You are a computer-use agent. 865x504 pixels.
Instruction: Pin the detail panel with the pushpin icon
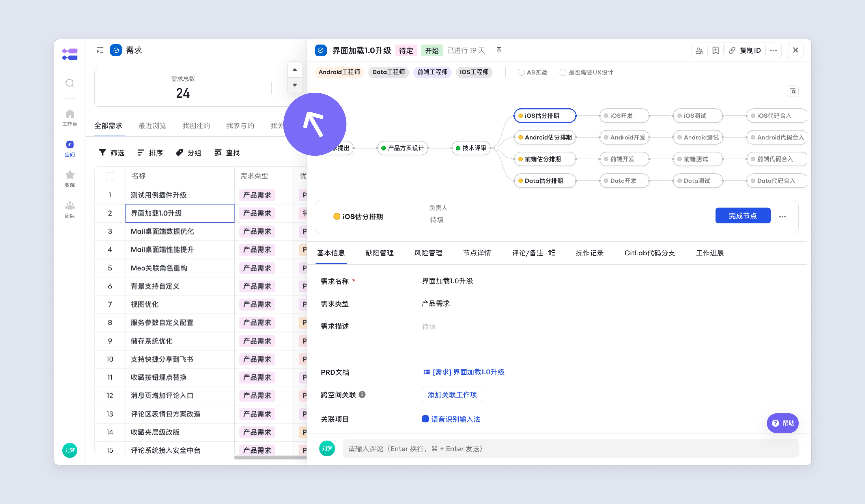coord(499,50)
